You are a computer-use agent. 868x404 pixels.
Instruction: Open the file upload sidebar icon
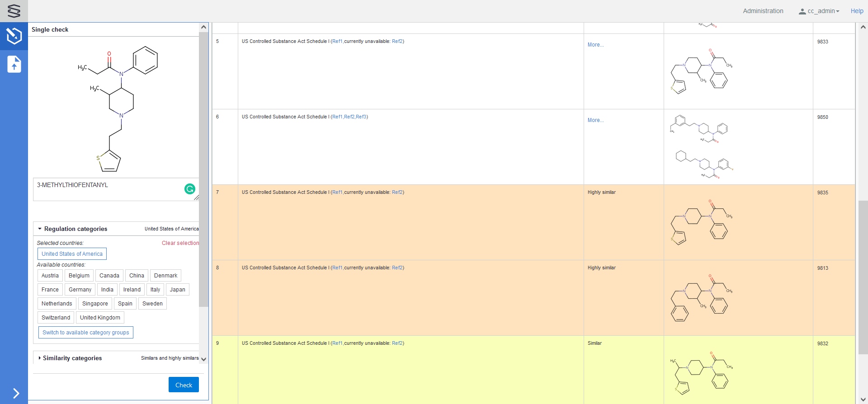pos(14,64)
